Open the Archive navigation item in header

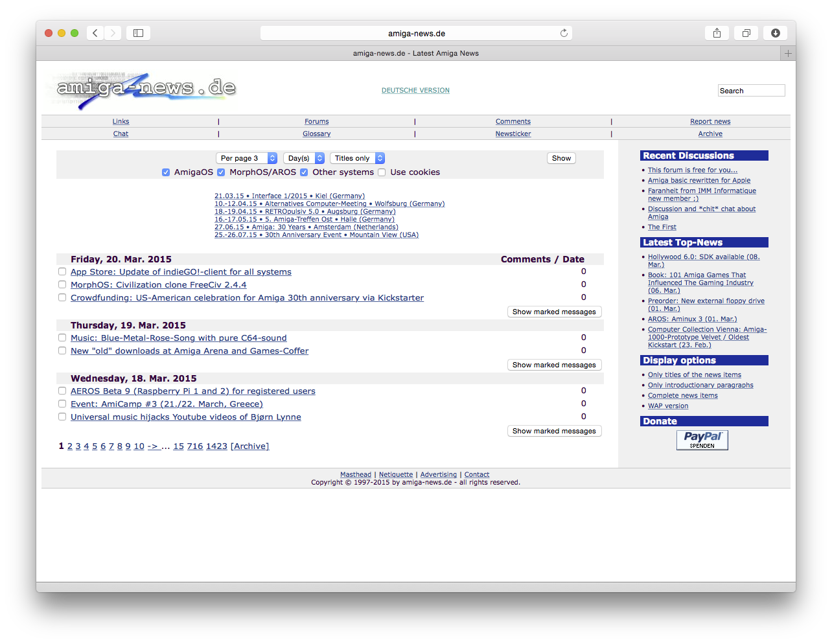click(x=710, y=134)
